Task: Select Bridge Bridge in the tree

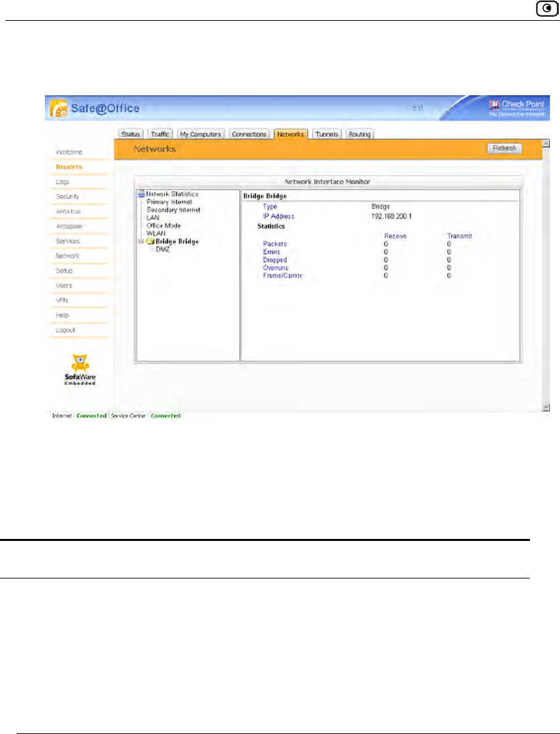Action: pyautogui.click(x=178, y=241)
